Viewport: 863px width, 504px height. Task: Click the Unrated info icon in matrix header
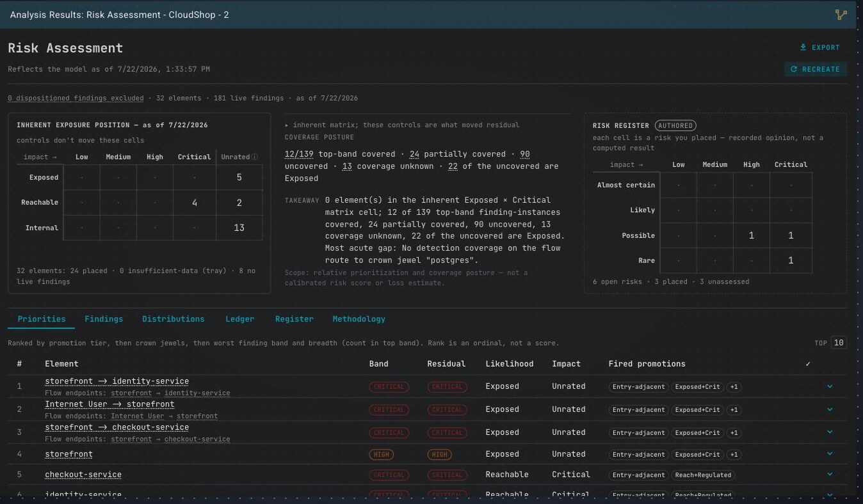coord(255,157)
